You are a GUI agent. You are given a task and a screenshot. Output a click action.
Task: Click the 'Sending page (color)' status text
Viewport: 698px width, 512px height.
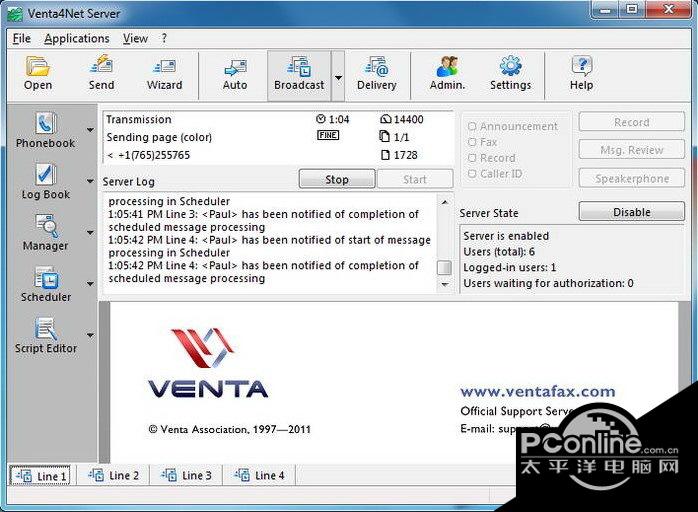point(159,137)
